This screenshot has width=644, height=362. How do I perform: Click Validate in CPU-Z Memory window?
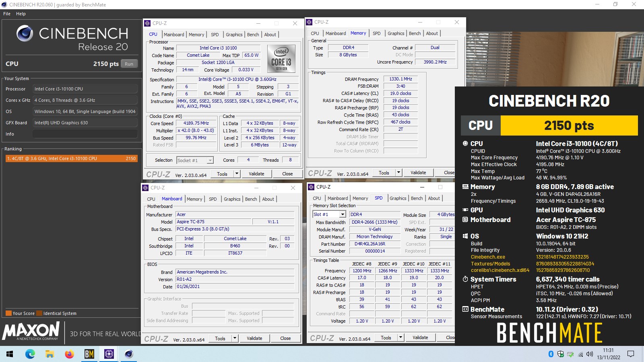click(x=418, y=173)
